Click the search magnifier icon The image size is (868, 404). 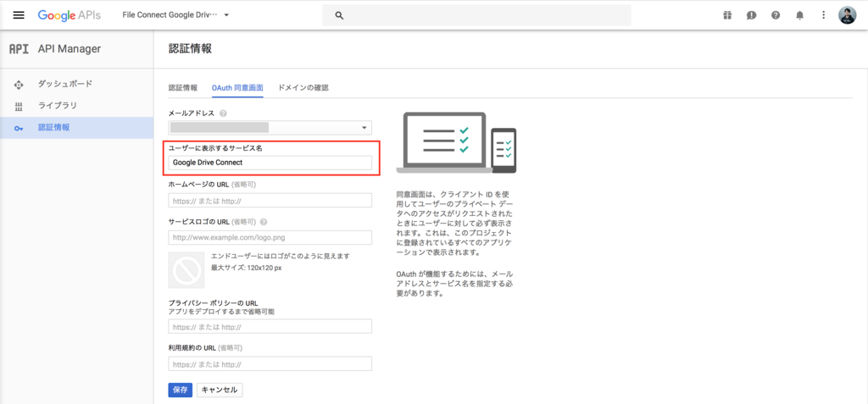340,15
